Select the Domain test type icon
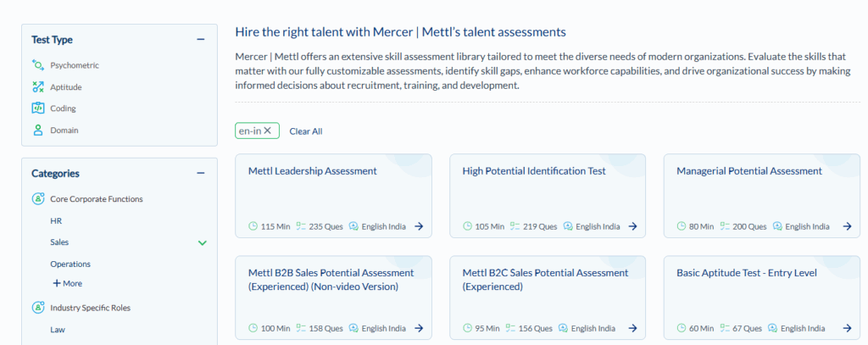Image resolution: width=868 pixels, height=345 pixels. point(37,131)
